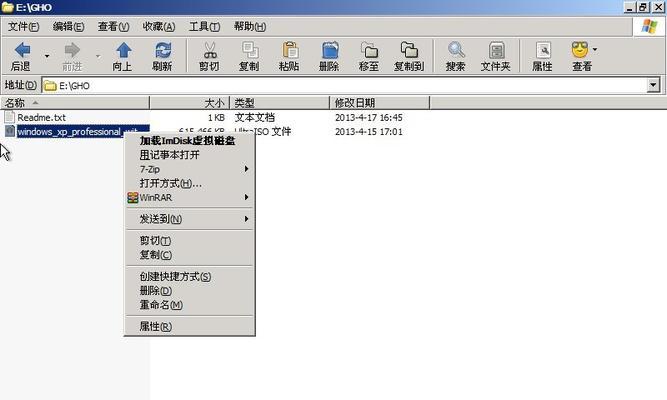This screenshot has width=667, height=400.
Task: Expand the WinRAR submenu
Action: coord(189,197)
